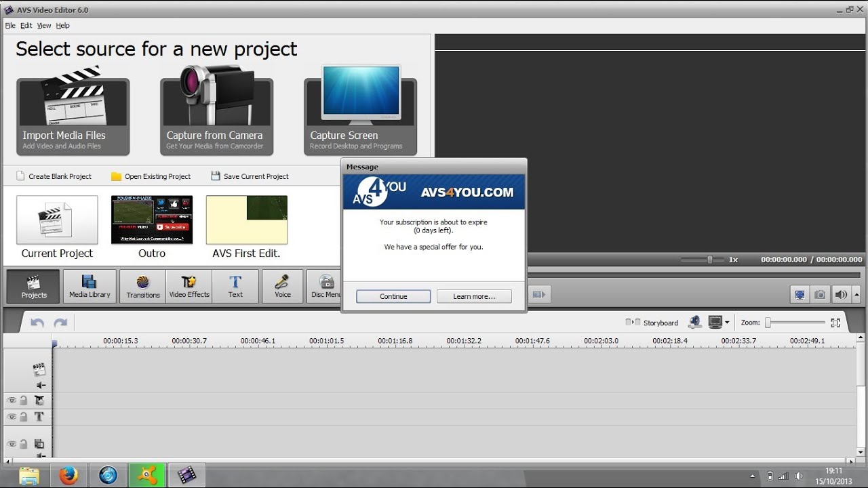Image resolution: width=868 pixels, height=488 pixels.
Task: Open Avast antivirus from the taskbar
Action: pos(147,476)
